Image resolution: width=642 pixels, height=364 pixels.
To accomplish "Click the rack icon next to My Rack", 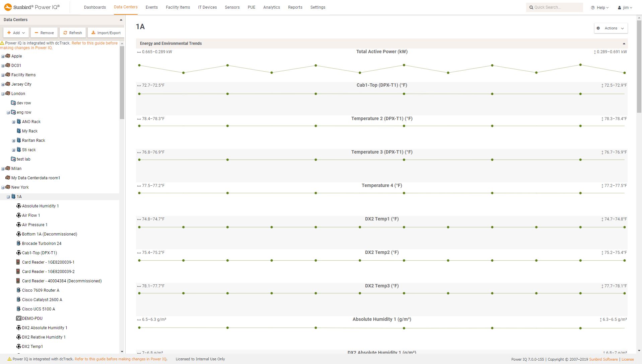I will (19, 131).
